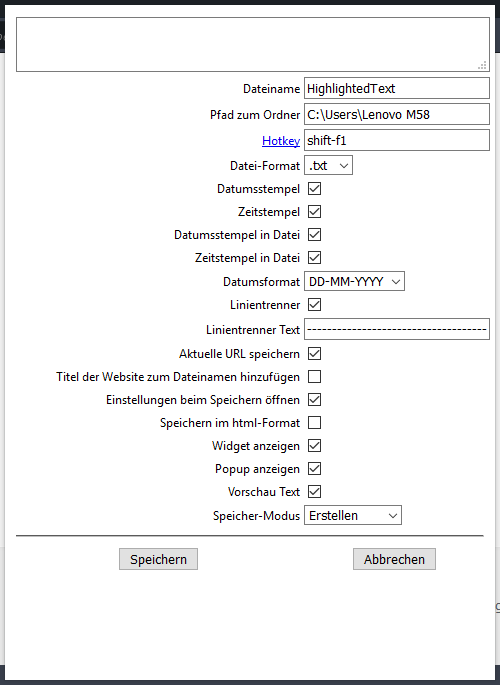Click the Speichern button

[159, 559]
